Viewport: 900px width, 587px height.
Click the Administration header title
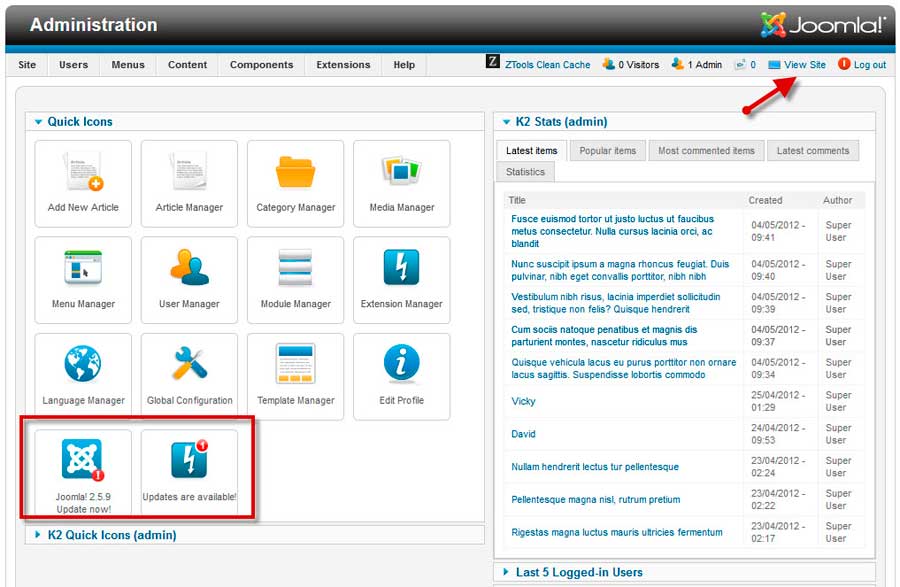pyautogui.click(x=94, y=25)
